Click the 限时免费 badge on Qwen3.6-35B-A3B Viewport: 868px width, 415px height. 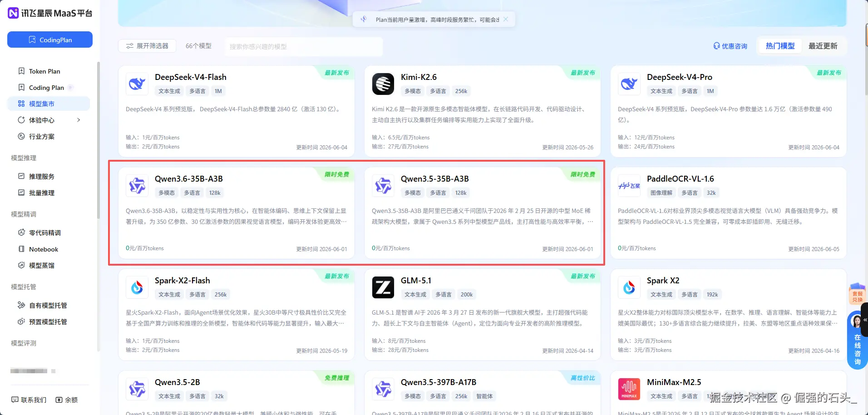[x=337, y=174]
